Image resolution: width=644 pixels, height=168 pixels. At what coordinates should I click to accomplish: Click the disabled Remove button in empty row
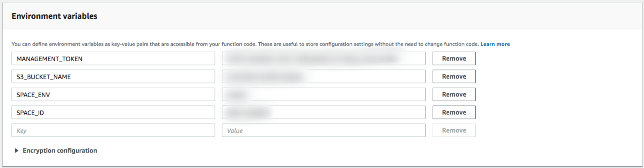(x=454, y=130)
